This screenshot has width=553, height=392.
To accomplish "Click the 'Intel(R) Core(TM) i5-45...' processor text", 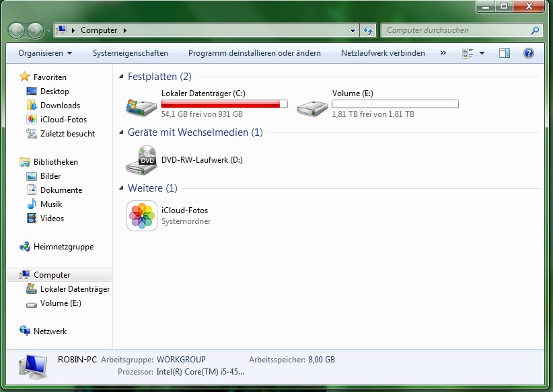I will click(x=200, y=372).
